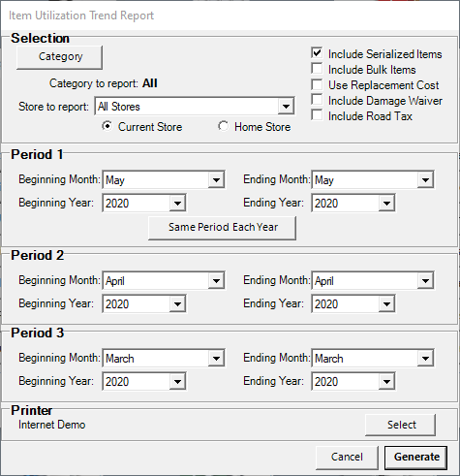Image resolution: width=460 pixels, height=476 pixels.
Task: Generate the utilization trend report
Action: click(416, 458)
